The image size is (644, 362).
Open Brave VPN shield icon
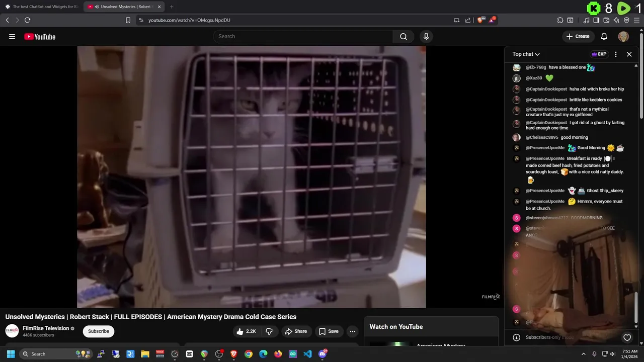tap(626, 20)
